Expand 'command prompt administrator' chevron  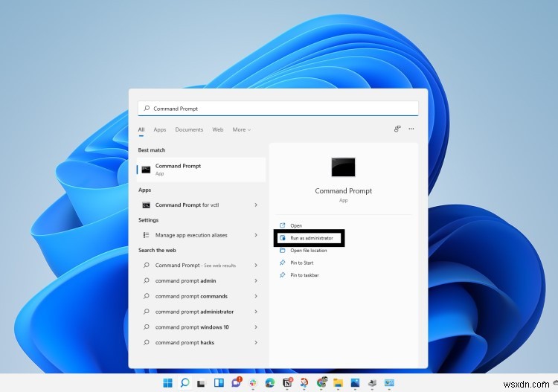(x=256, y=312)
